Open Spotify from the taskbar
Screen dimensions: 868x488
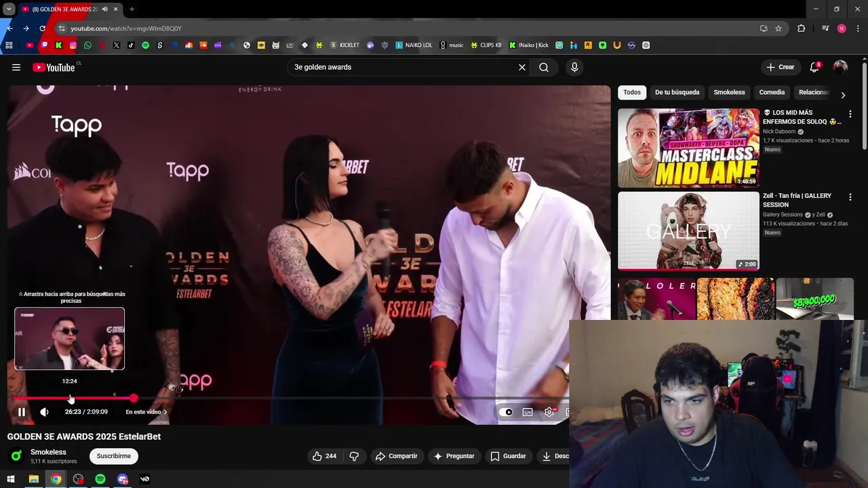point(100,479)
